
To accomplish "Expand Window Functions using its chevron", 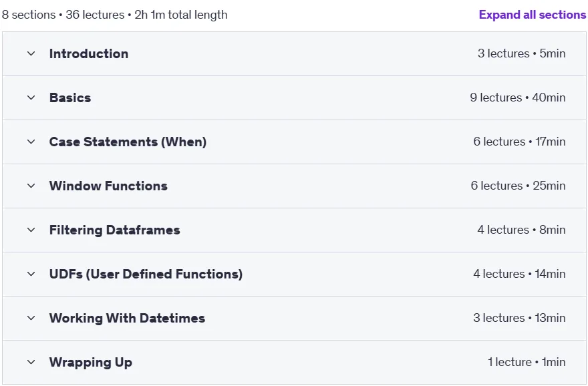I will point(31,186).
